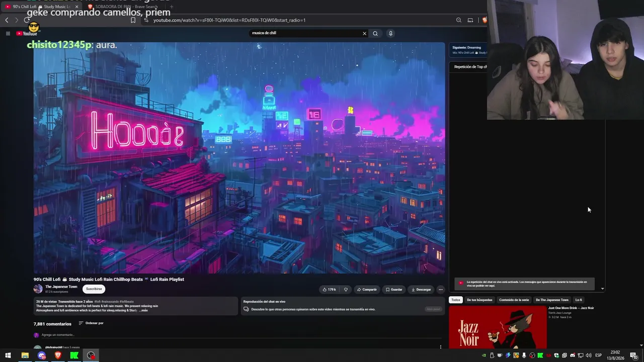Open the Brave Shields icon
The image size is (644, 362).
(484, 20)
